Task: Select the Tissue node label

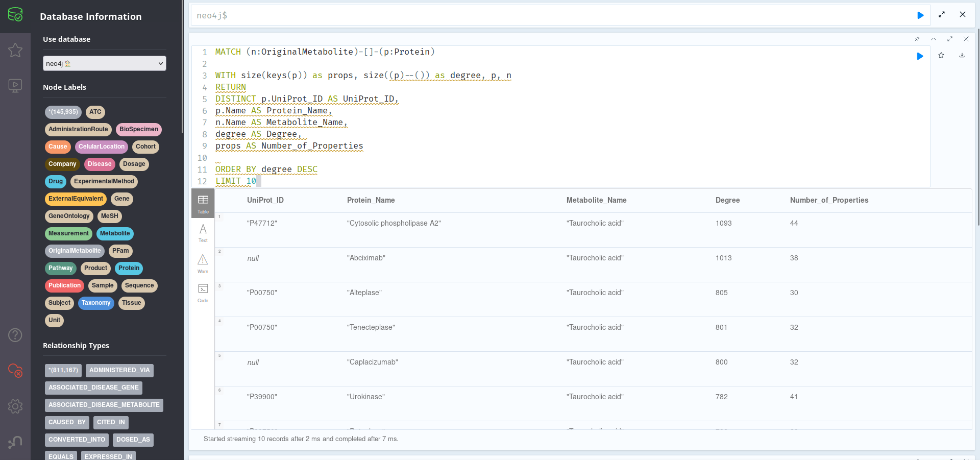Action: [x=132, y=303]
